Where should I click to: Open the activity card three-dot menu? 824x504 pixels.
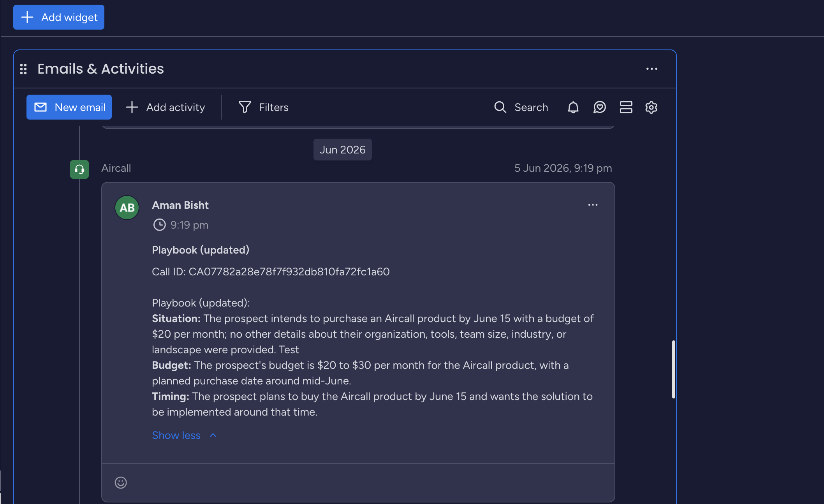593,205
